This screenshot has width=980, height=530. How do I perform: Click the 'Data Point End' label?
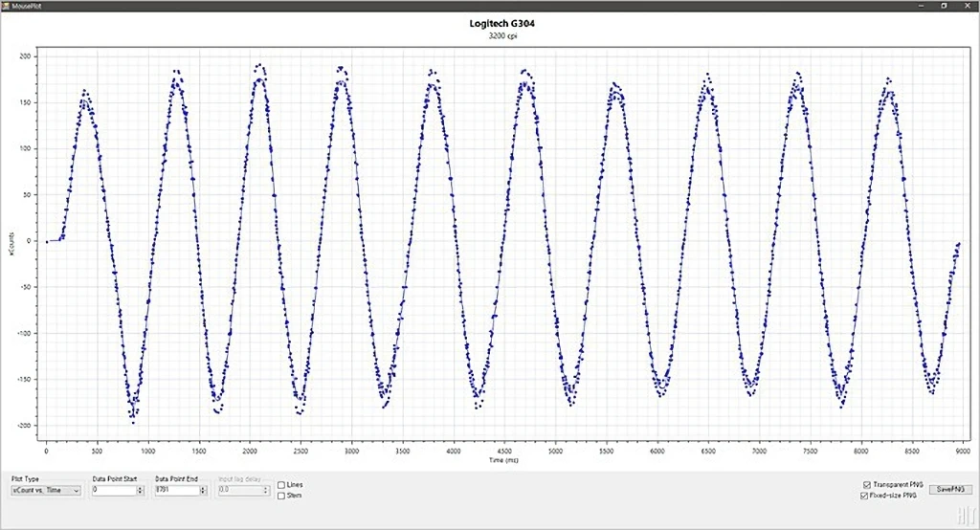click(176, 478)
